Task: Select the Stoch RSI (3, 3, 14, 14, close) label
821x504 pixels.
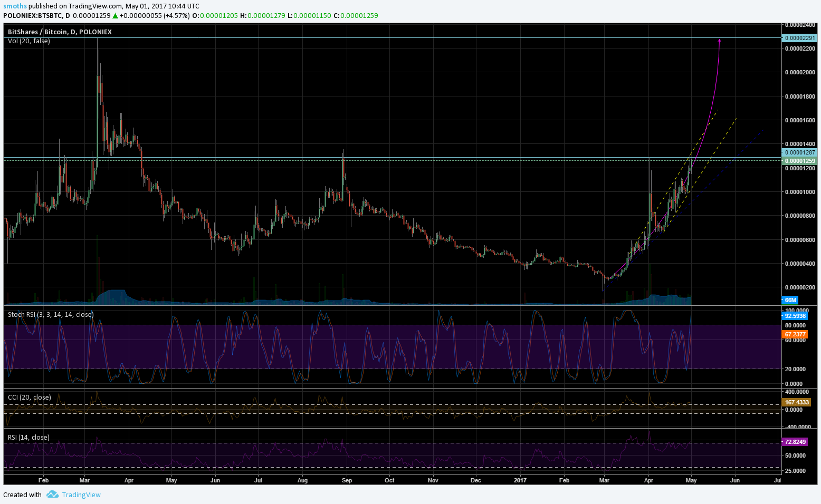Action: (51, 314)
